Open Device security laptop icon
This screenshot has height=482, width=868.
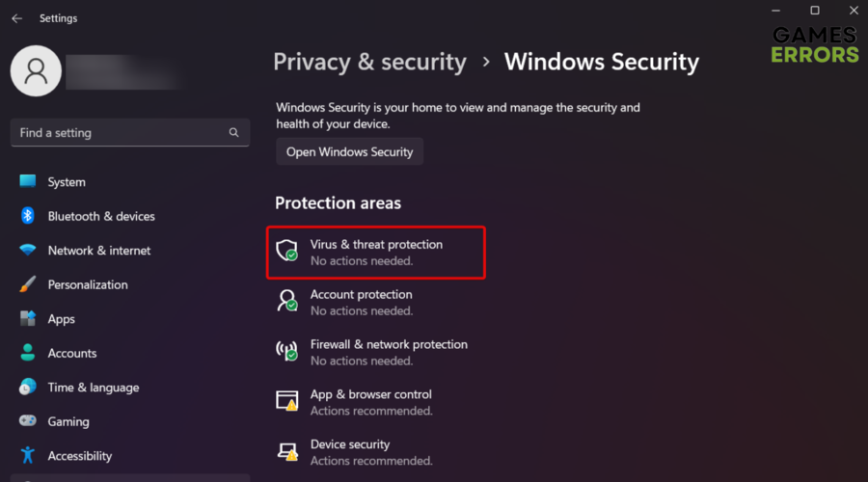(287, 452)
